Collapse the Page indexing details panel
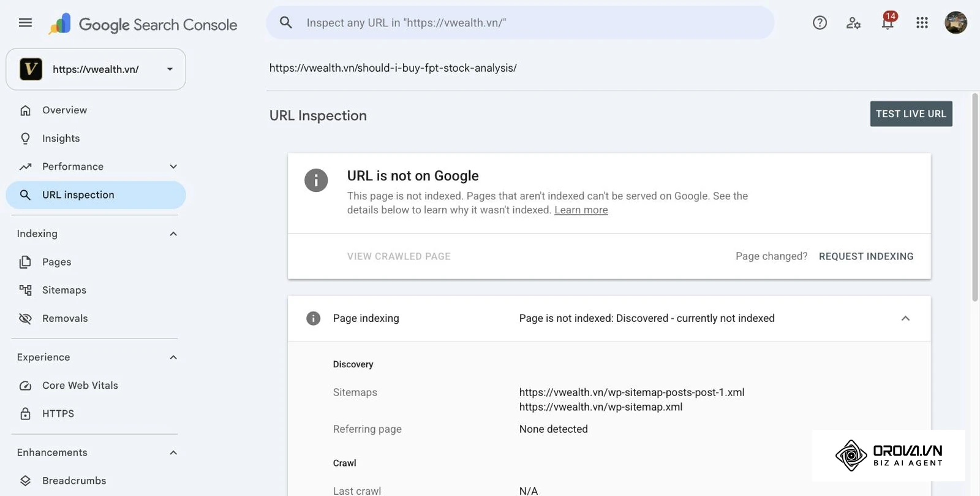Viewport: 980px width, 496px height. [x=905, y=318]
